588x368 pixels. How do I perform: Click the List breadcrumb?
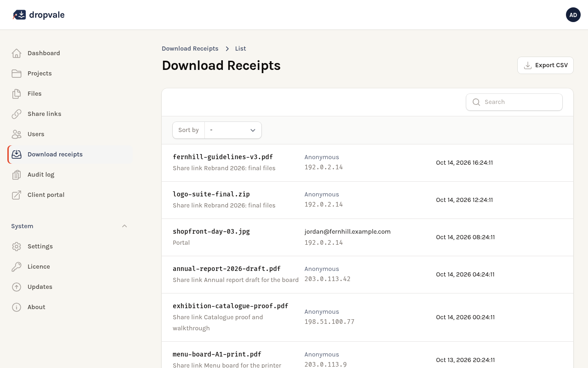(x=241, y=49)
